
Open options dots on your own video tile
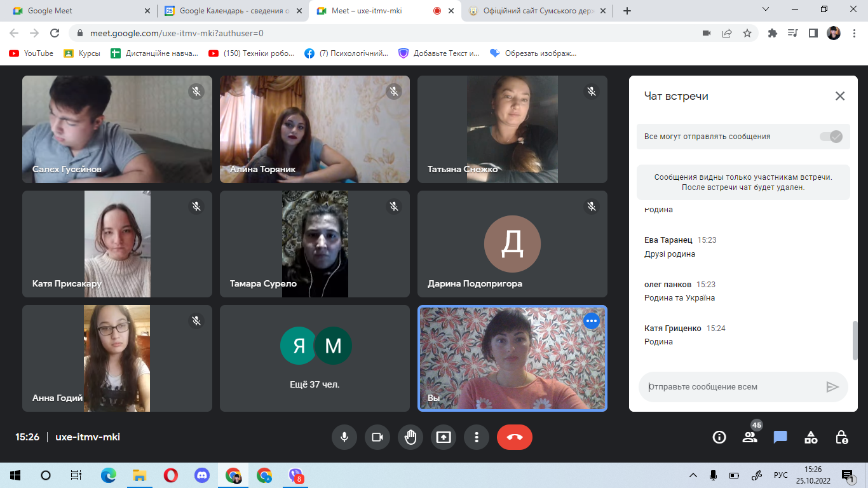click(592, 321)
